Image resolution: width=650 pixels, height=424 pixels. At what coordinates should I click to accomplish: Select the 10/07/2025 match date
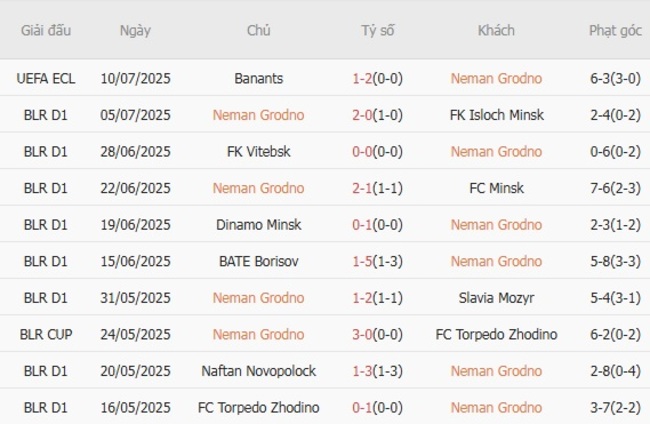(135, 78)
